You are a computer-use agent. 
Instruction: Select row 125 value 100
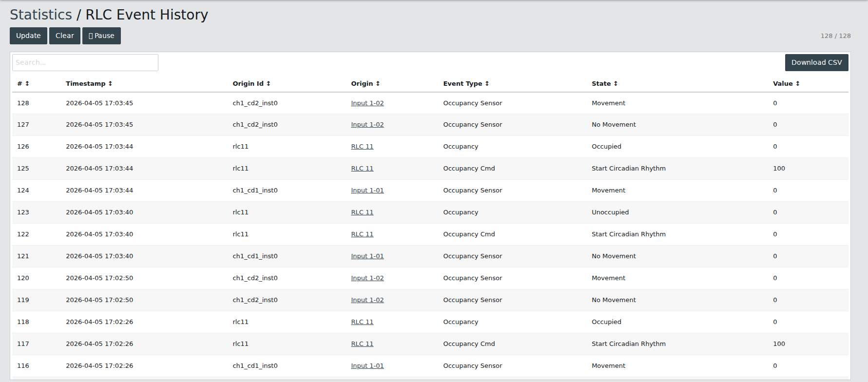[779, 168]
